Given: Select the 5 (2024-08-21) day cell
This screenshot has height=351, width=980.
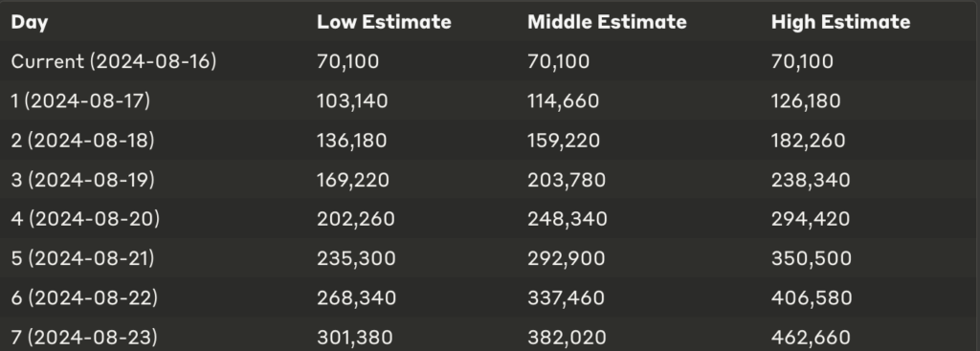Looking at the screenshot, I should (82, 258).
